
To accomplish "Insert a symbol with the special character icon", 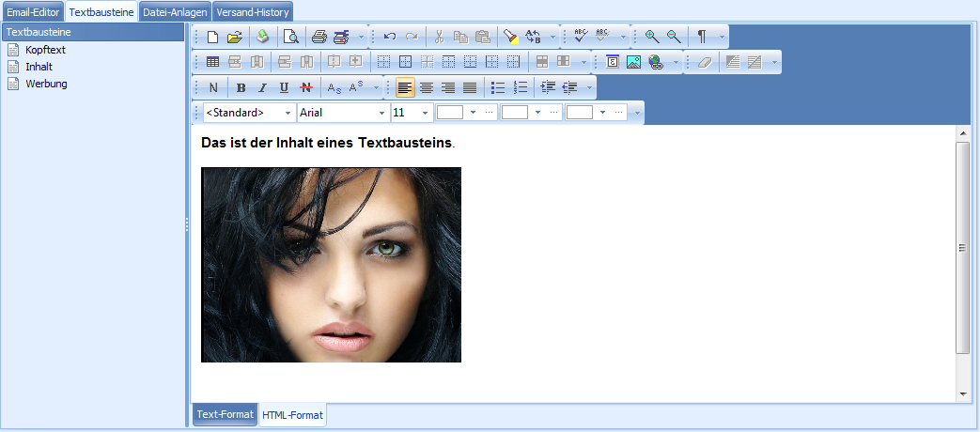I will [x=612, y=62].
